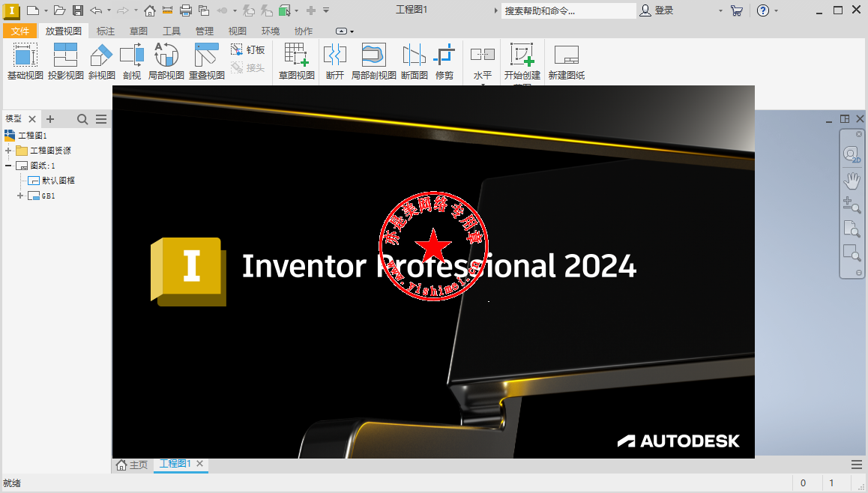Viewport: 868px width, 493px height.
Task: Click the help question mark icon
Action: click(763, 10)
